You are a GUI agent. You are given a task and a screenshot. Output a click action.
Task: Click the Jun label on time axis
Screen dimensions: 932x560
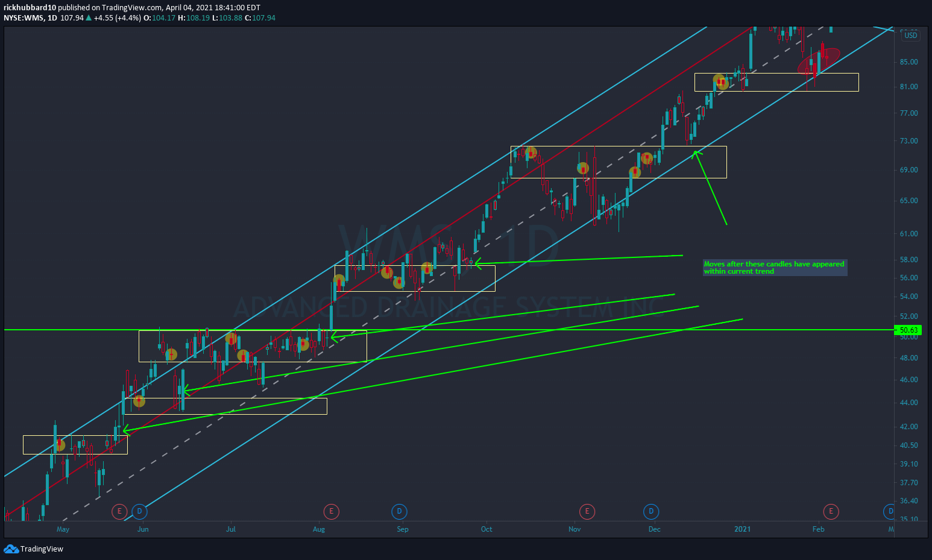coord(143,529)
